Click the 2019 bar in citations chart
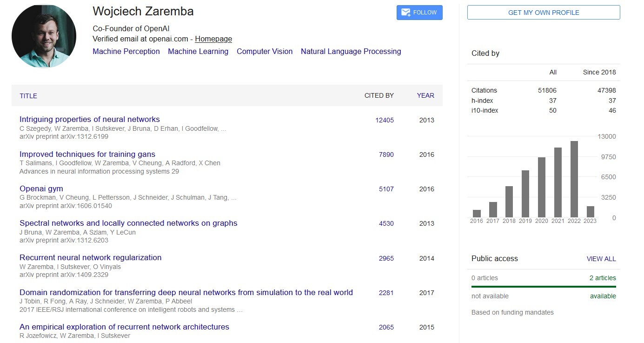Image resolution: width=644 pixels, height=343 pixels. coord(525,194)
